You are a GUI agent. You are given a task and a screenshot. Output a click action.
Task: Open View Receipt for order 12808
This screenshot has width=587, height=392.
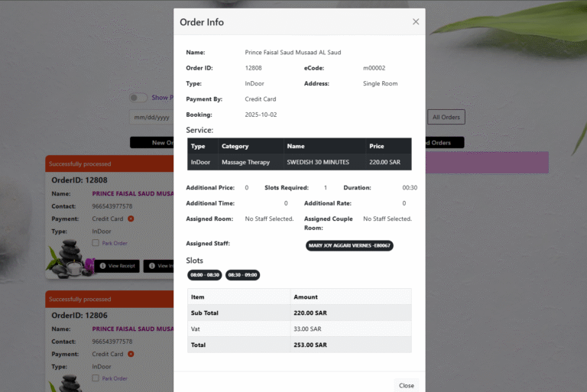point(117,266)
